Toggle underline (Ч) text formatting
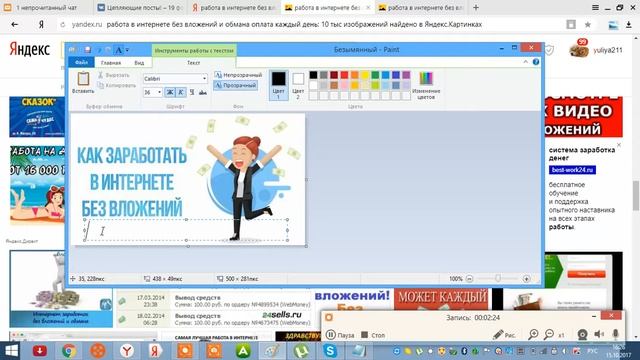640x360 pixels. (191, 92)
